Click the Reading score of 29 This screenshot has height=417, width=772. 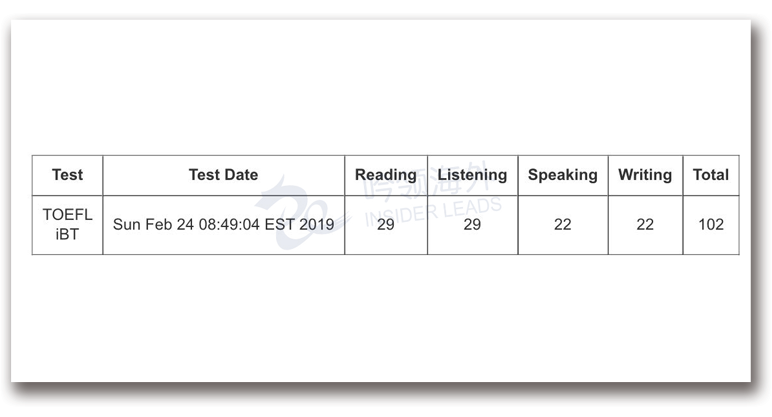[x=385, y=225]
